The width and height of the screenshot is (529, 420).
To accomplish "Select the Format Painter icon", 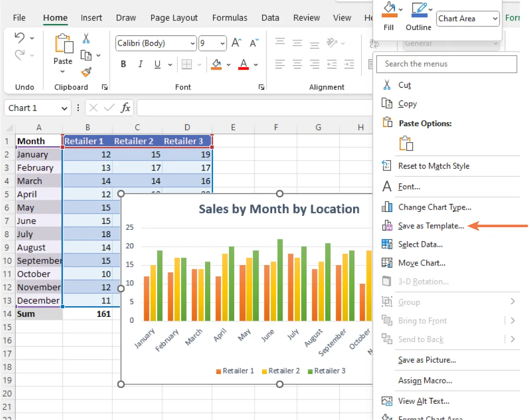I will [x=86, y=71].
